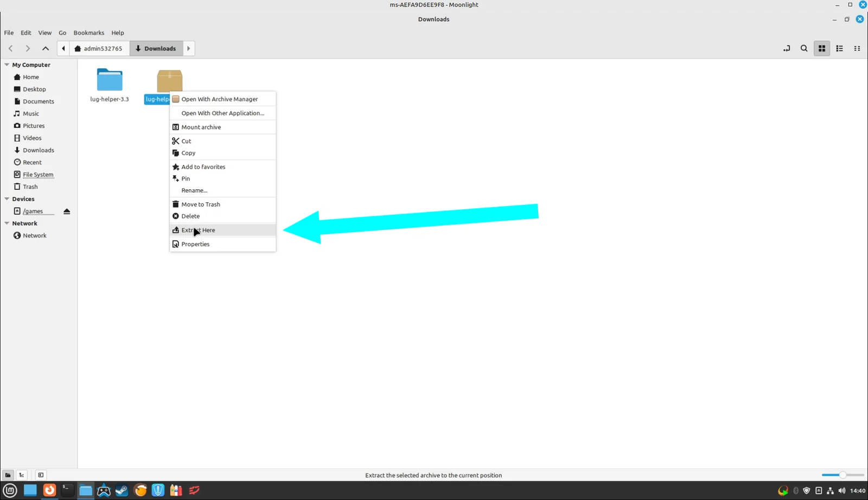Open the file search tool

tap(804, 48)
